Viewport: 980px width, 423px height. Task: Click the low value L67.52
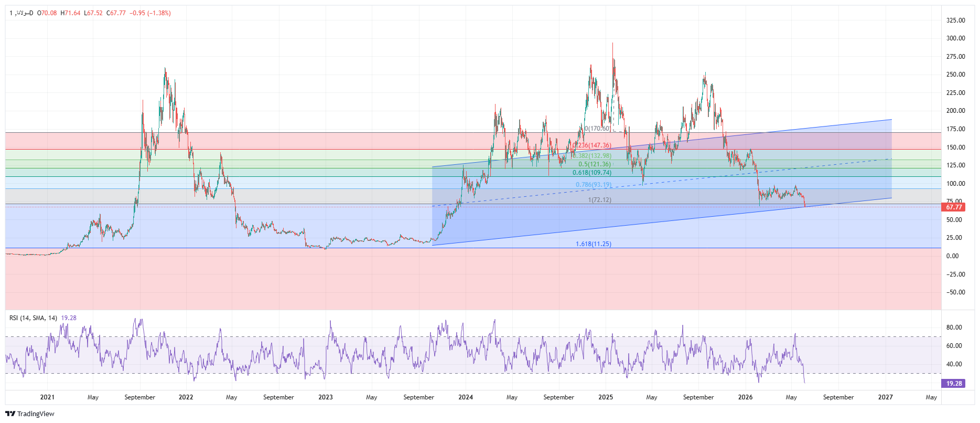[x=93, y=13]
